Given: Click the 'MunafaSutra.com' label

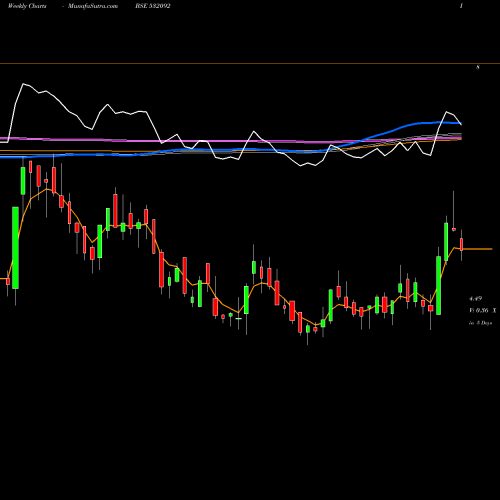Looking at the screenshot, I should (x=93, y=6).
